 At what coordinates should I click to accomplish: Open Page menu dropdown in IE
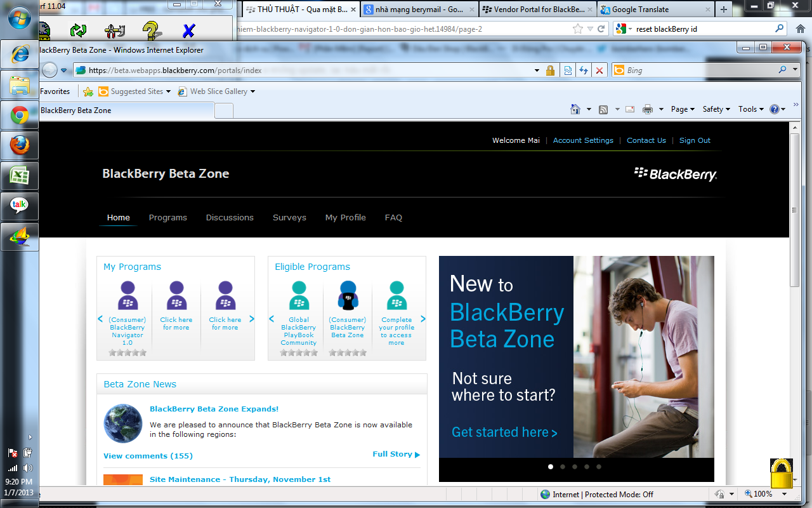point(683,109)
